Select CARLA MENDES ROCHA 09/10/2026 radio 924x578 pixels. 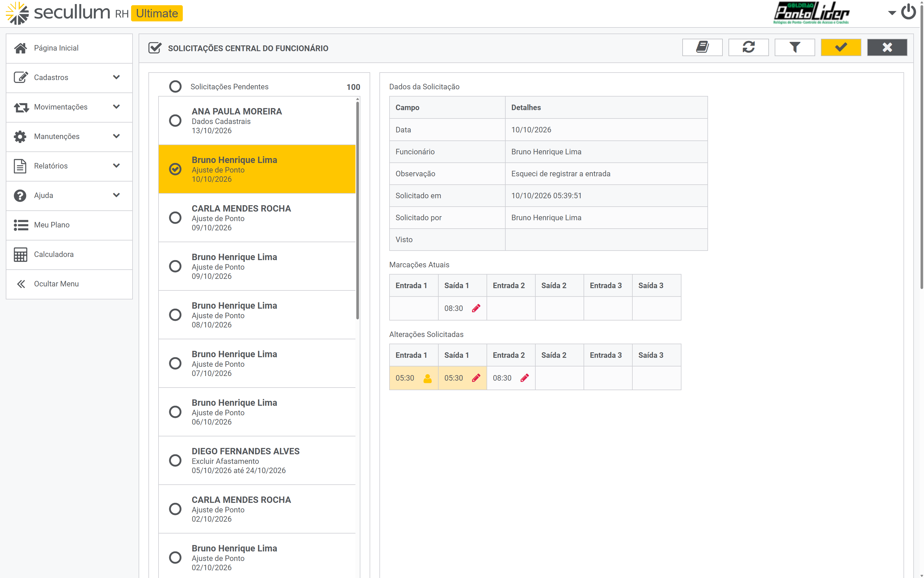[x=175, y=218]
